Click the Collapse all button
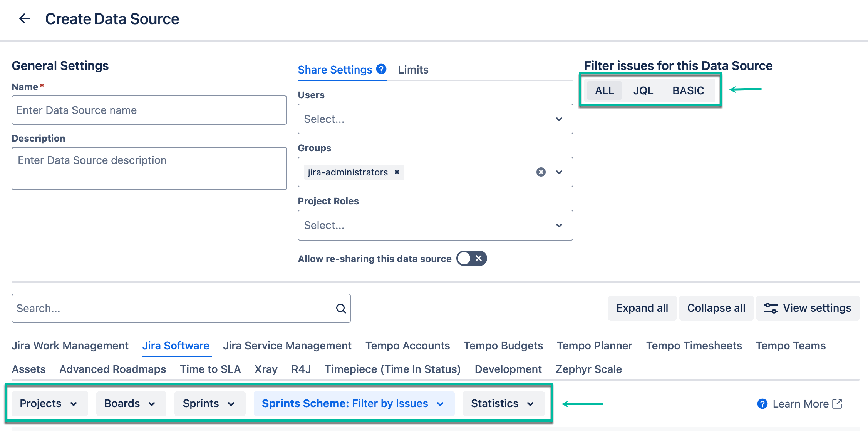The height and width of the screenshot is (431, 868). [x=716, y=308]
